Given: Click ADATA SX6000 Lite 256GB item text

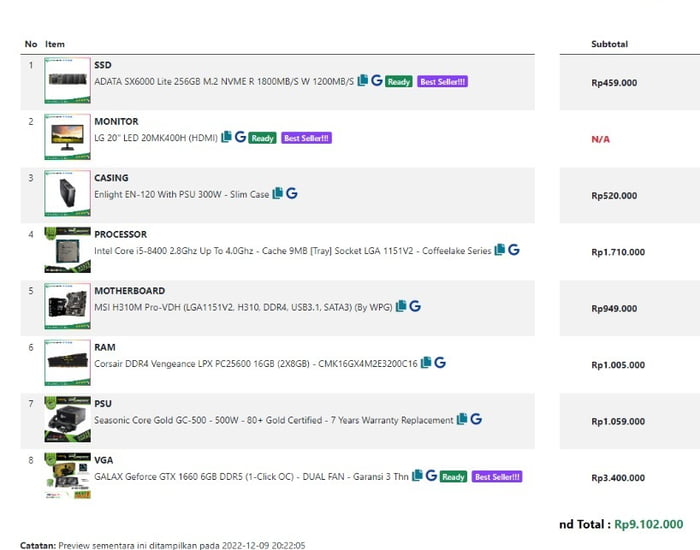Looking at the screenshot, I should (x=224, y=82).
